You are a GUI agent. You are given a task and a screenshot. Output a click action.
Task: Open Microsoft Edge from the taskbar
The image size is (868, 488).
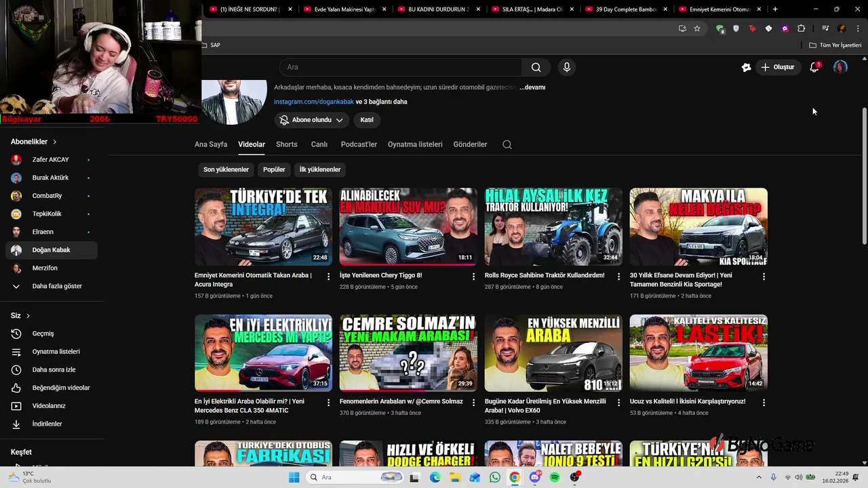[435, 477]
